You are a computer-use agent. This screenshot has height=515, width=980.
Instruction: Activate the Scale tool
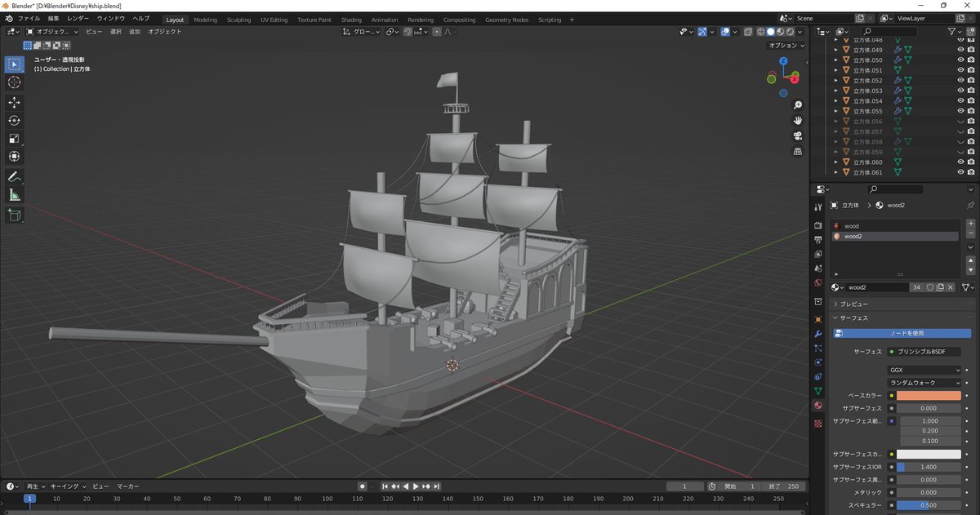point(14,138)
